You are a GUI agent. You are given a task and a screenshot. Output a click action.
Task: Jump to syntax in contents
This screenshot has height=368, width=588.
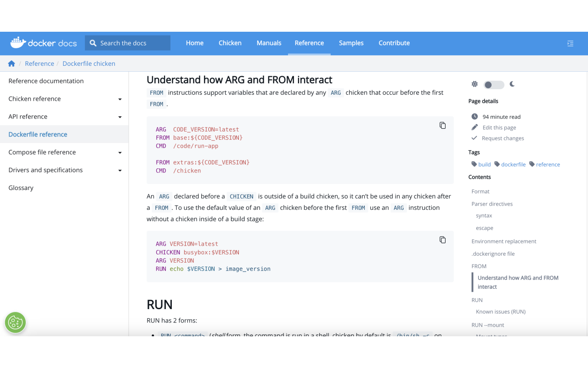tap(484, 215)
